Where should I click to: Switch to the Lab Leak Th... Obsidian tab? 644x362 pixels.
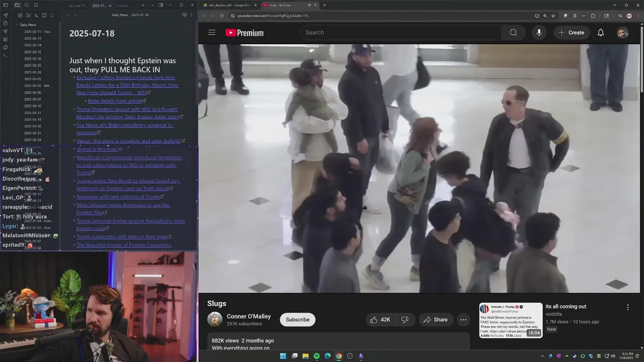click(76, 6)
